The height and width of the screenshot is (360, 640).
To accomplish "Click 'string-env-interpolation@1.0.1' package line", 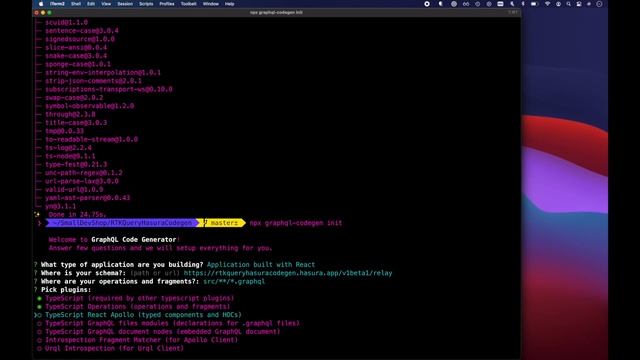I will click(x=103, y=72).
